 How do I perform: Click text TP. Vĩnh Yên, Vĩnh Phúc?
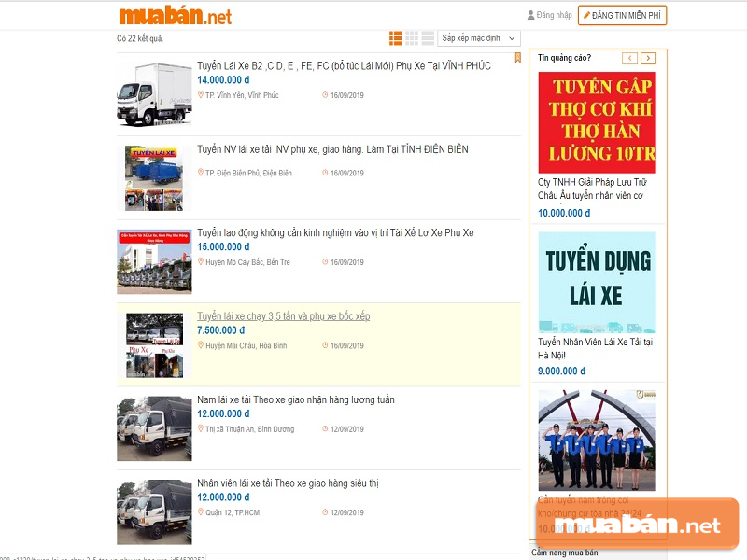pyautogui.click(x=242, y=95)
